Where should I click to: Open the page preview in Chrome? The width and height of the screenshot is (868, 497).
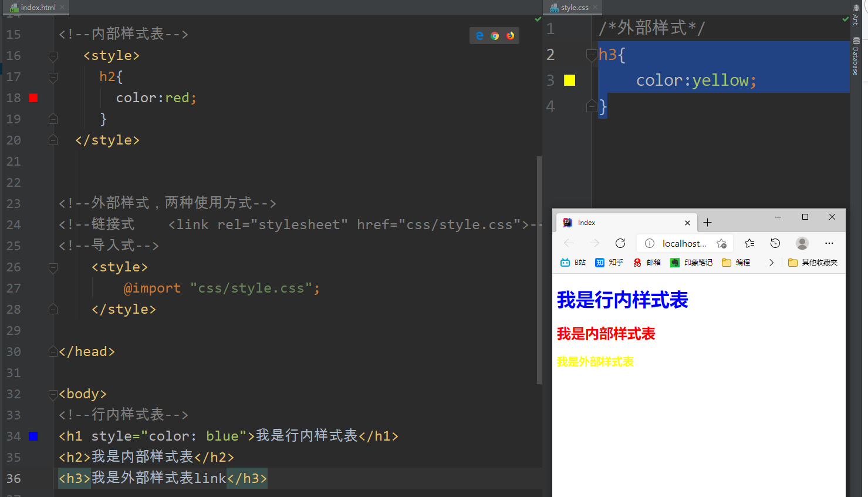(x=495, y=35)
